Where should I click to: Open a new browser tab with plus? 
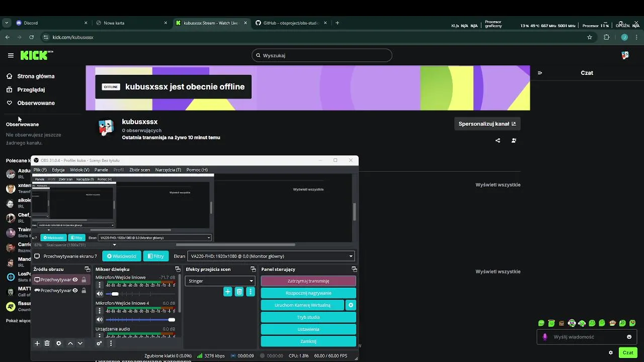click(337, 23)
